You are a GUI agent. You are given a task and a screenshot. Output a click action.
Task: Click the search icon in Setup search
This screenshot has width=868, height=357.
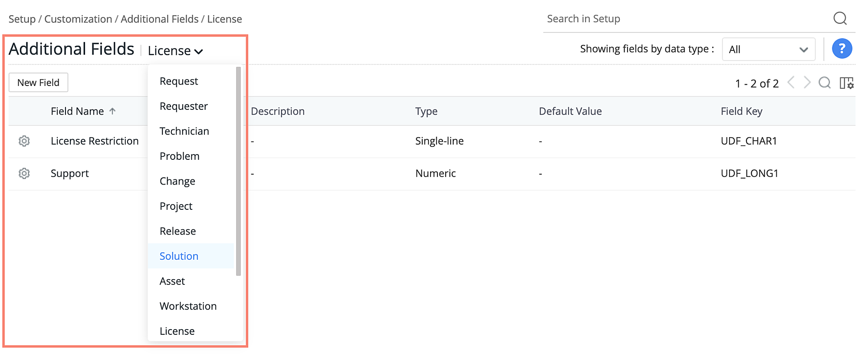pyautogui.click(x=840, y=19)
